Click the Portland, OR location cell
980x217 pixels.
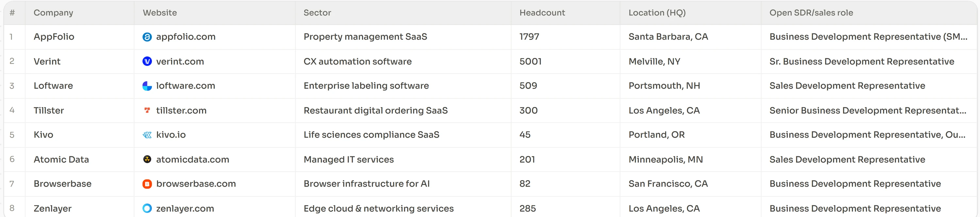pyautogui.click(x=691, y=135)
